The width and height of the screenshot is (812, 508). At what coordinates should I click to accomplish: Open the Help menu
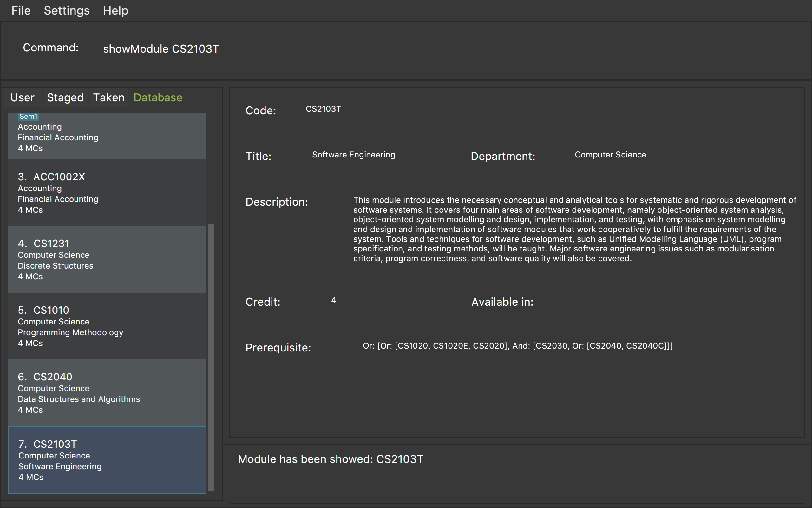(x=115, y=10)
